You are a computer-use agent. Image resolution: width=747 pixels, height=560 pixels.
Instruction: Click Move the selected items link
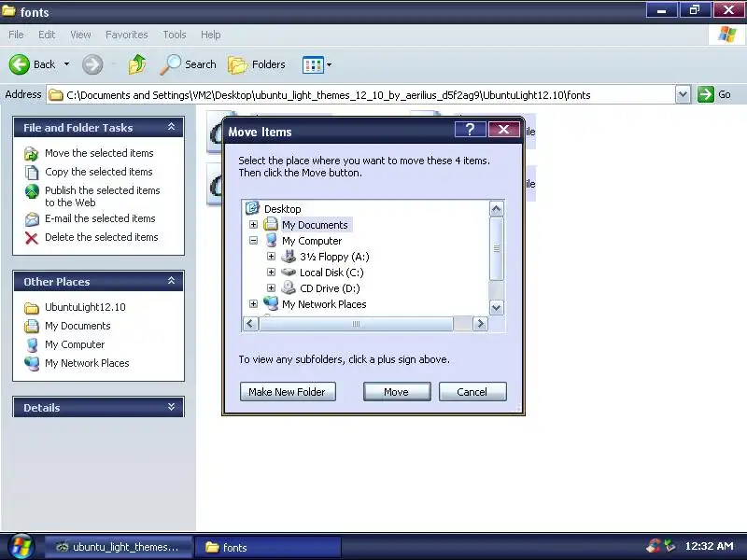tap(99, 153)
